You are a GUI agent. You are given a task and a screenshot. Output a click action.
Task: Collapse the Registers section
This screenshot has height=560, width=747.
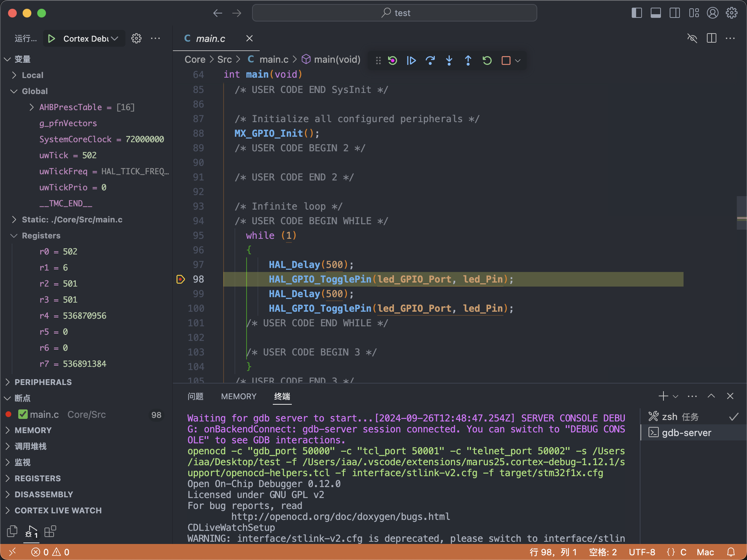13,236
